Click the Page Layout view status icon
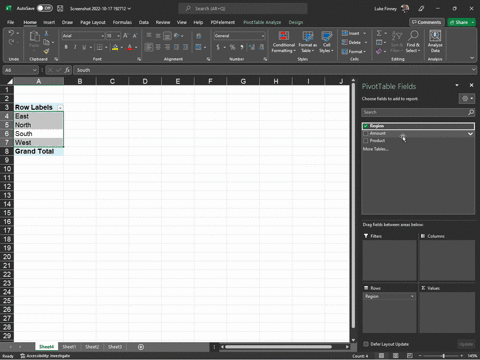This screenshot has height=360, width=480. click(396, 356)
